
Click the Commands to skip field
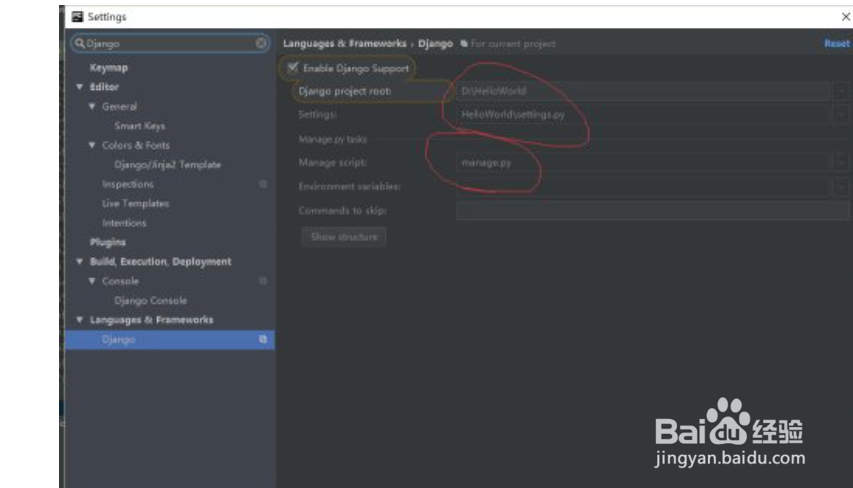[653, 211]
